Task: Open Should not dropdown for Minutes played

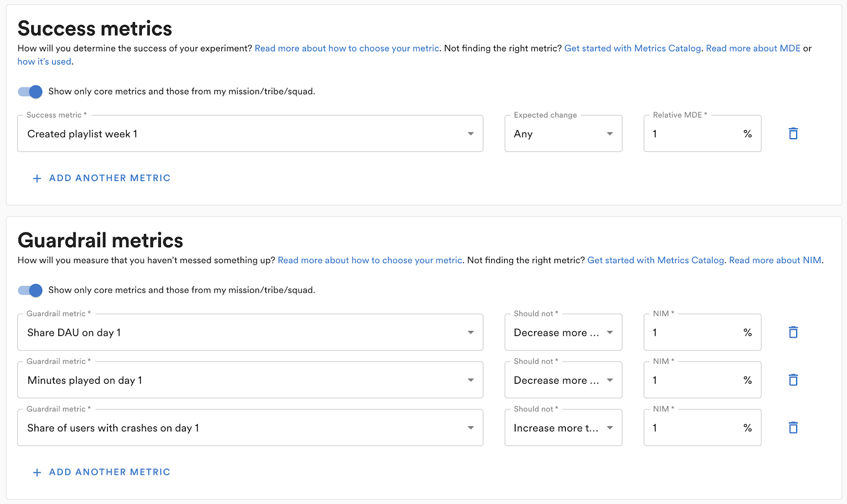Action: (563, 380)
